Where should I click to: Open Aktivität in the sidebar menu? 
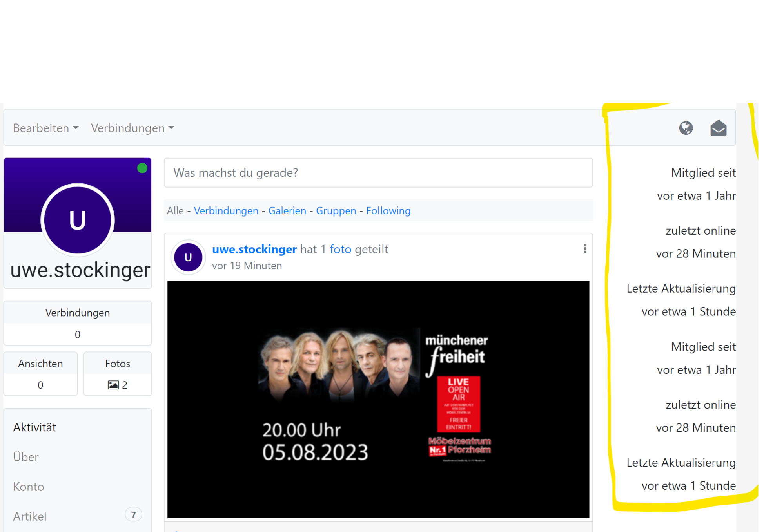(x=34, y=427)
